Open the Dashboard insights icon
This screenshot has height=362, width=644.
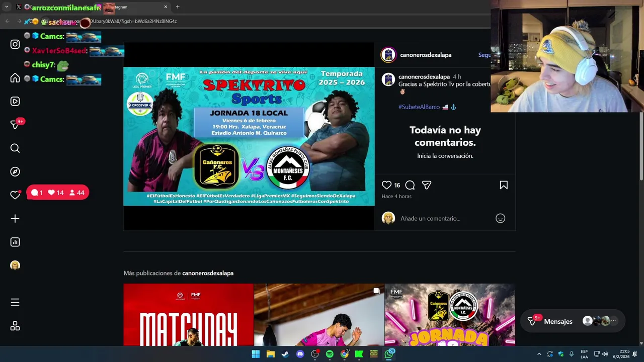(x=15, y=242)
